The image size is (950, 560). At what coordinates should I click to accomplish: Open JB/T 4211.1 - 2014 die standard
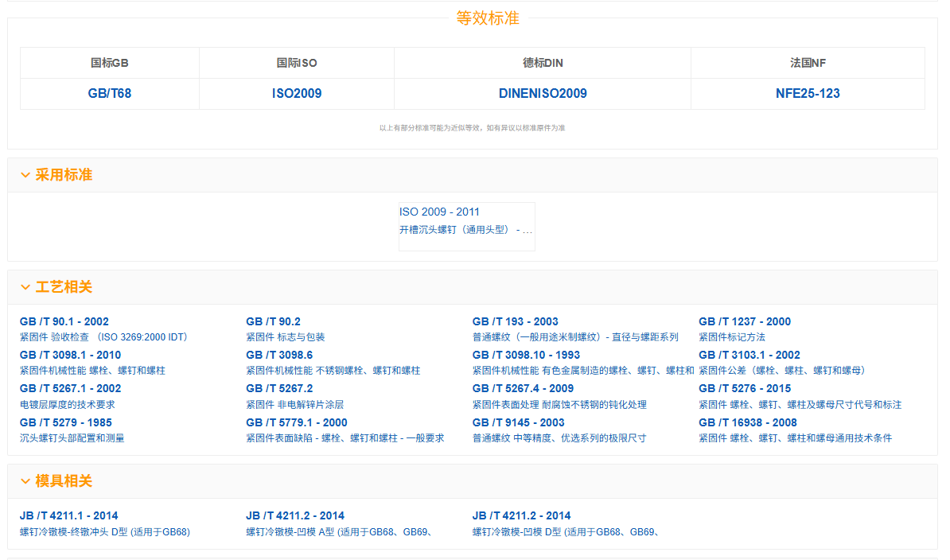68,515
